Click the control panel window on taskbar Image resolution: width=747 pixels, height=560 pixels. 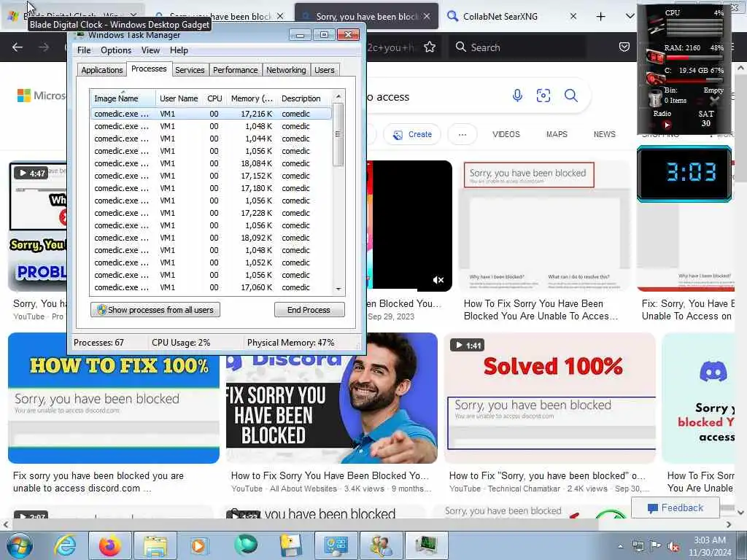coord(336,545)
